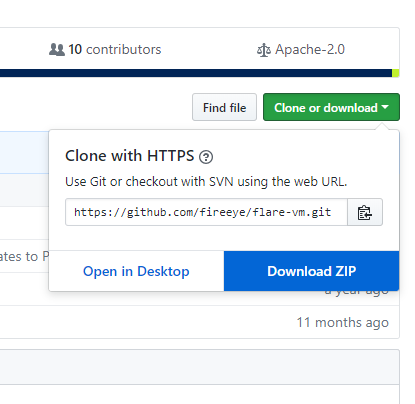415x404 pixels.
Task: View the 10 contributors list
Action: [115, 50]
